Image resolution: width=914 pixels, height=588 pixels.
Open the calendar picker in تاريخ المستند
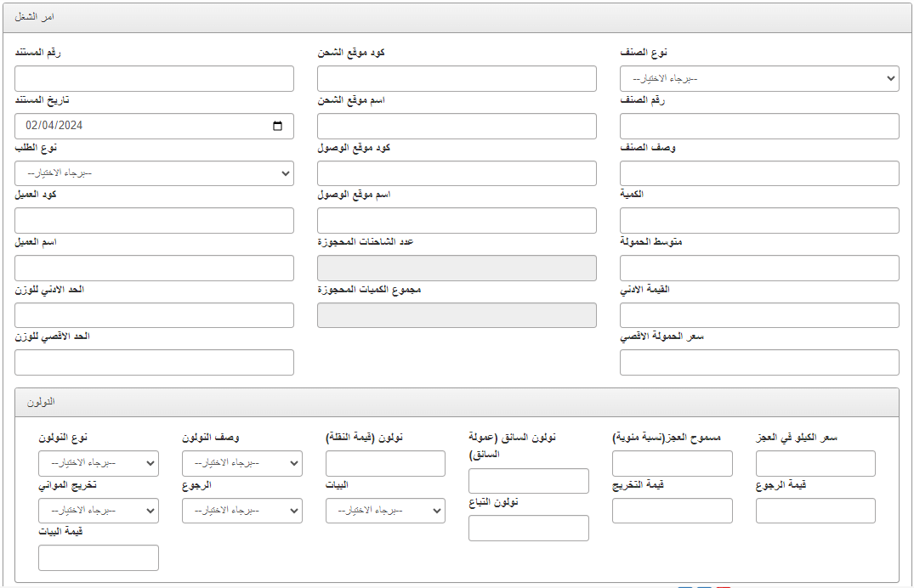[x=277, y=127]
